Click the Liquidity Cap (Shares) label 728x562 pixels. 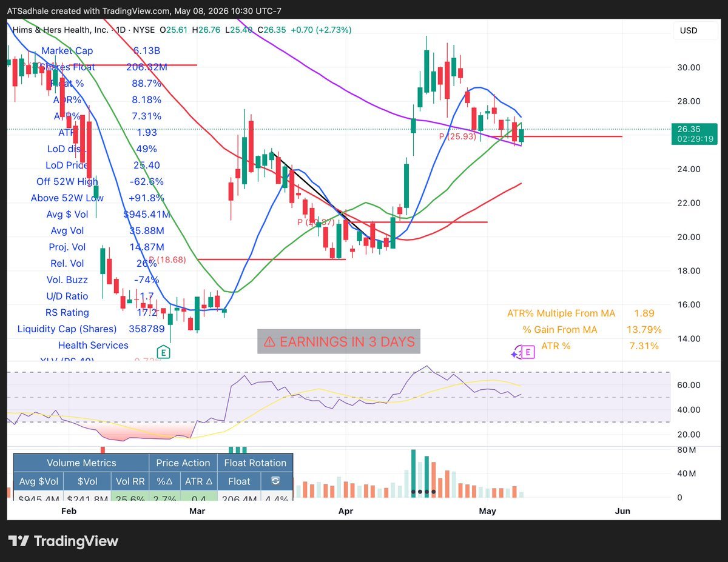pyautogui.click(x=67, y=329)
